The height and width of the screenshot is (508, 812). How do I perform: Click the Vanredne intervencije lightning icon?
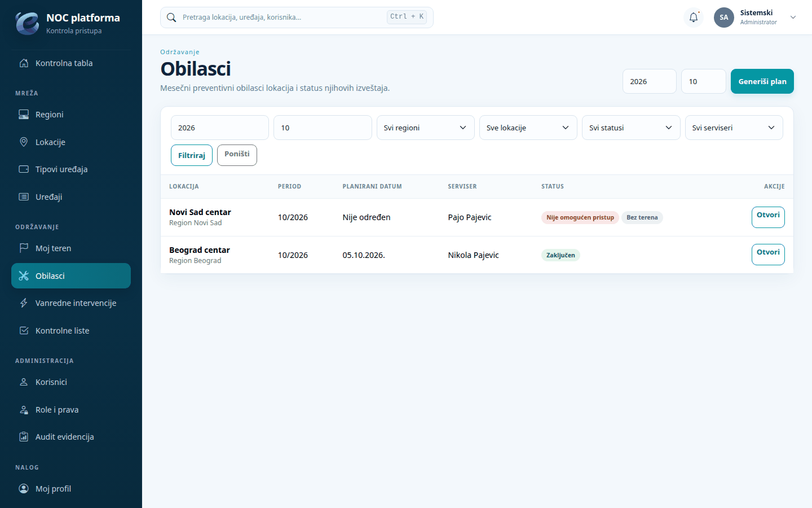click(24, 303)
